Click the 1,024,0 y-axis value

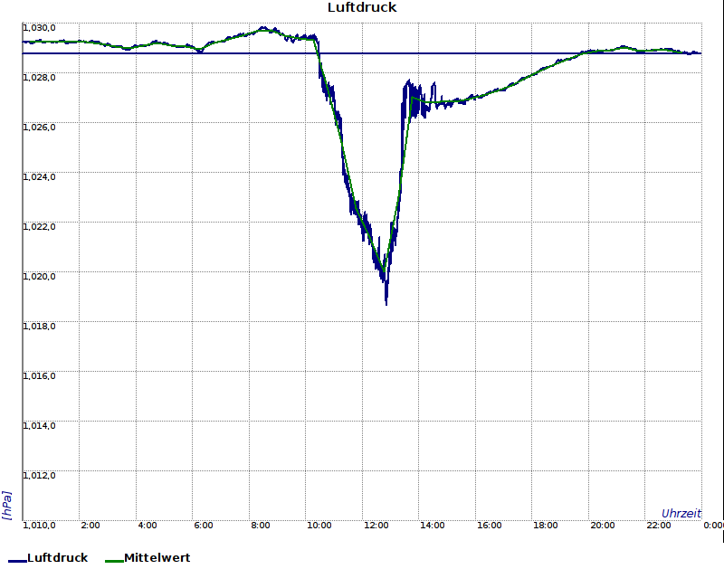tap(39, 176)
